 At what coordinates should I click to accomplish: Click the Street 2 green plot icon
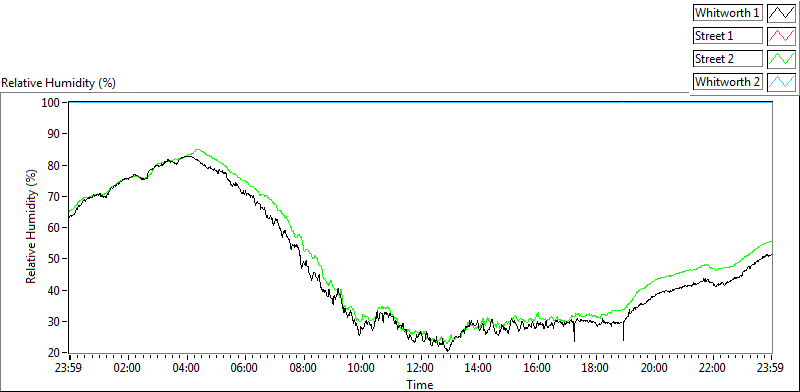coord(782,59)
